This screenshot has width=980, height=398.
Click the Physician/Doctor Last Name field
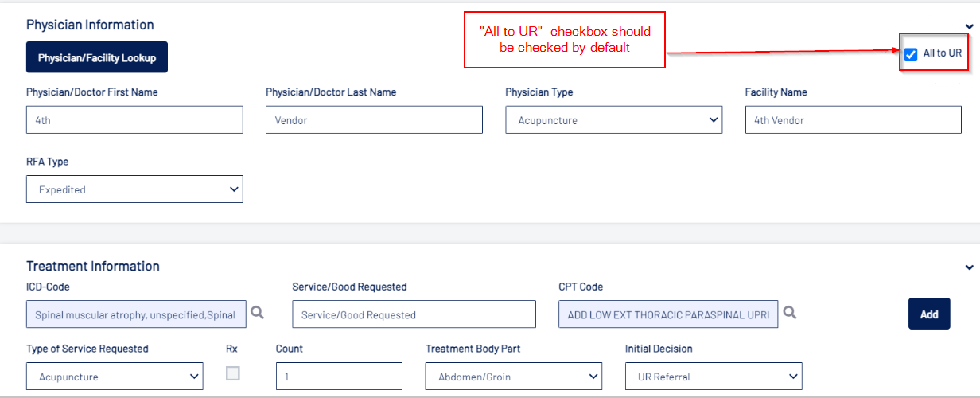point(374,120)
